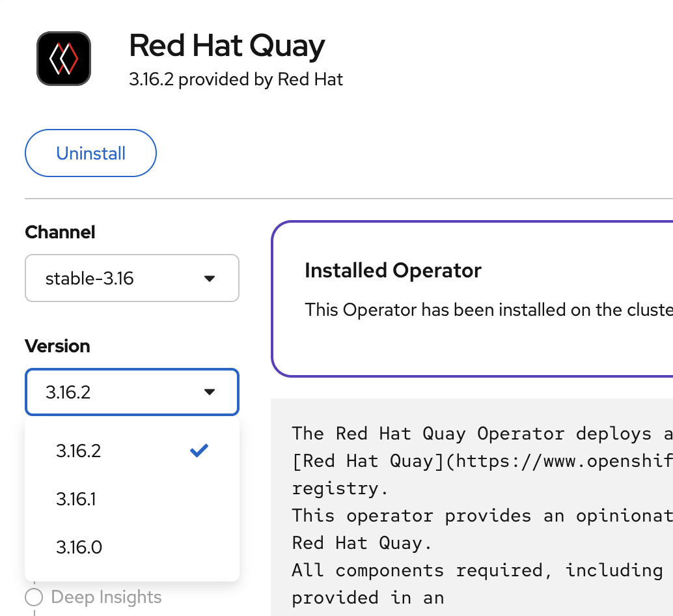Screen dimensions: 673x616
Task: Click the Deep Insights label text
Action: click(106, 597)
